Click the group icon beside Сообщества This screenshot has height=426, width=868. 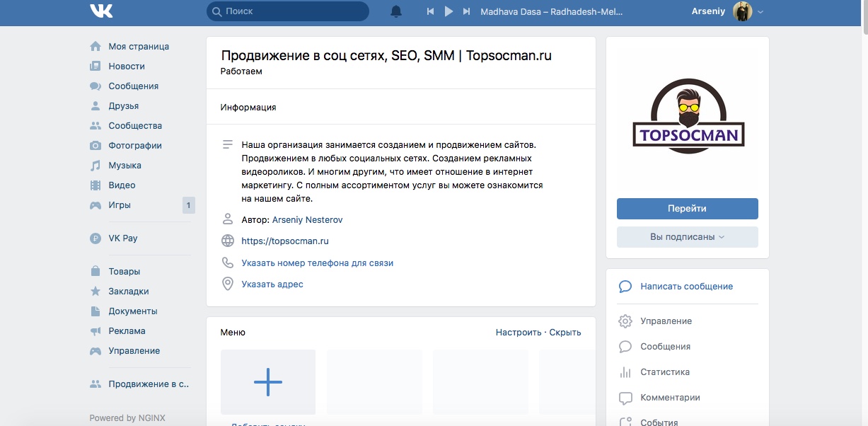click(x=96, y=125)
